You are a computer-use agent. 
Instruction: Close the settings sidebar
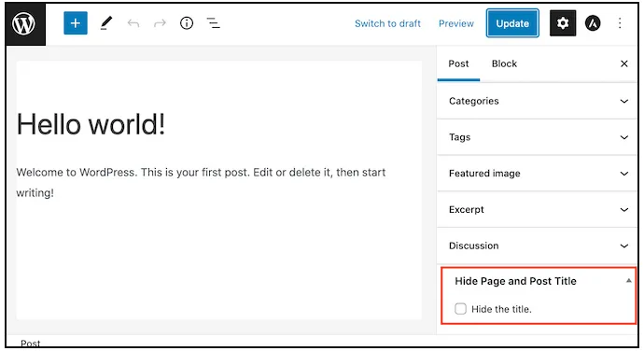pyautogui.click(x=623, y=63)
